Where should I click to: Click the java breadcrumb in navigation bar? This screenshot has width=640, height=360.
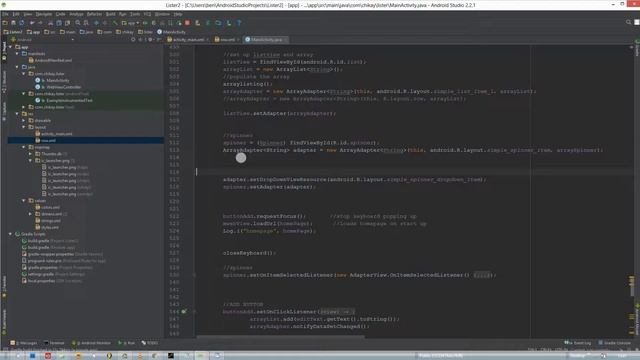point(86,32)
